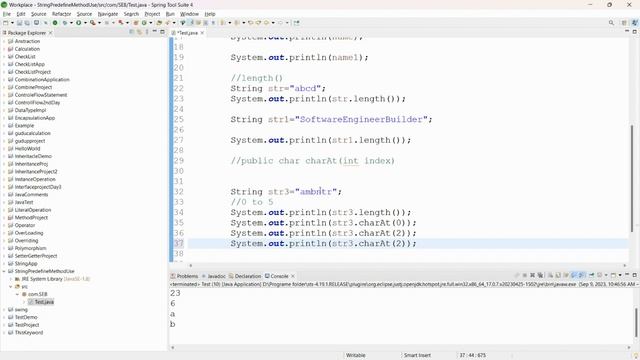Expand the JRE System Library node
The height and width of the screenshot is (360, 640).
click(11, 279)
